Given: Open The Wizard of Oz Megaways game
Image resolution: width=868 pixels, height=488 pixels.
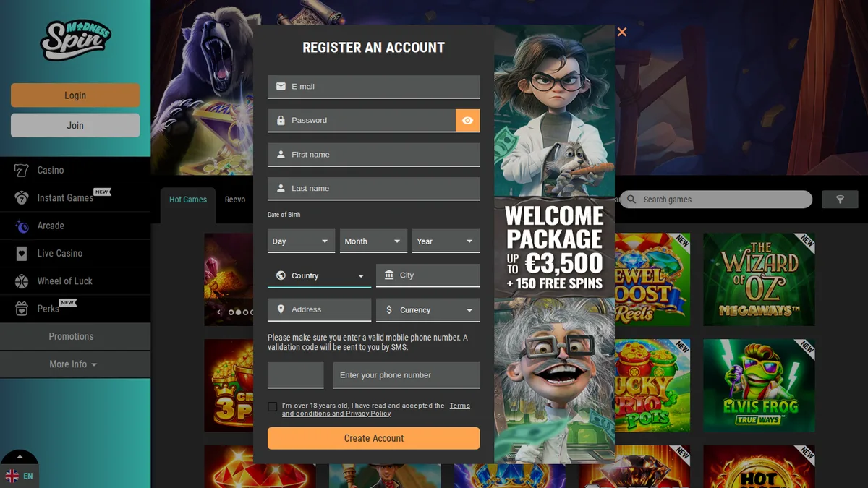Looking at the screenshot, I should [x=759, y=279].
